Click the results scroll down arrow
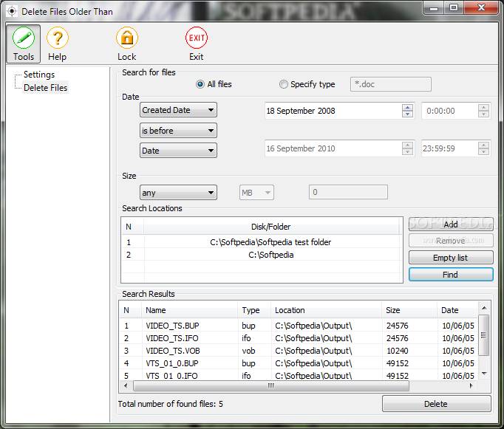The height and width of the screenshot is (429, 504). click(484, 374)
